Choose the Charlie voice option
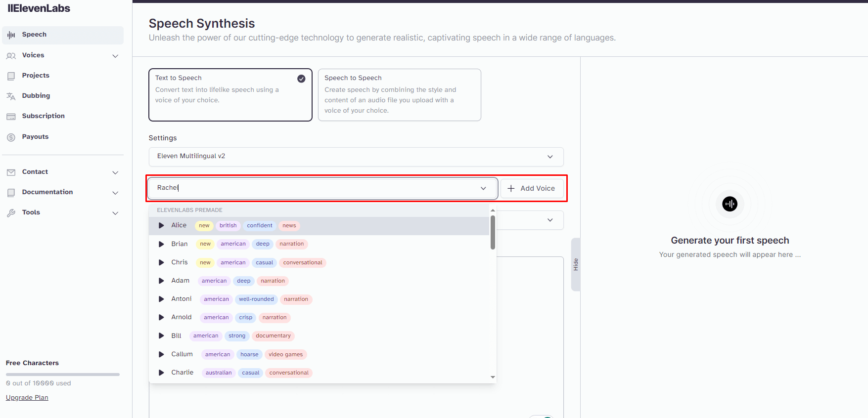The height and width of the screenshot is (418, 868). click(x=319, y=373)
